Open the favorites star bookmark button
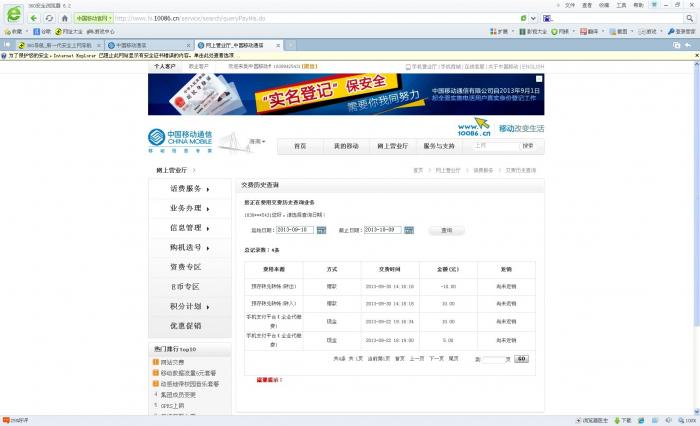Viewport: 700px width, 426px height. tap(13, 32)
